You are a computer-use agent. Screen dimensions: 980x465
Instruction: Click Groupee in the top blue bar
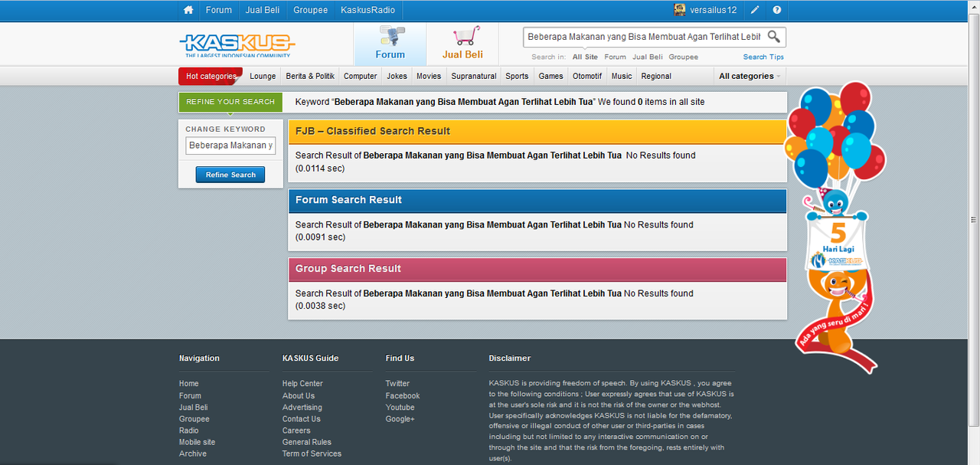coord(310,10)
